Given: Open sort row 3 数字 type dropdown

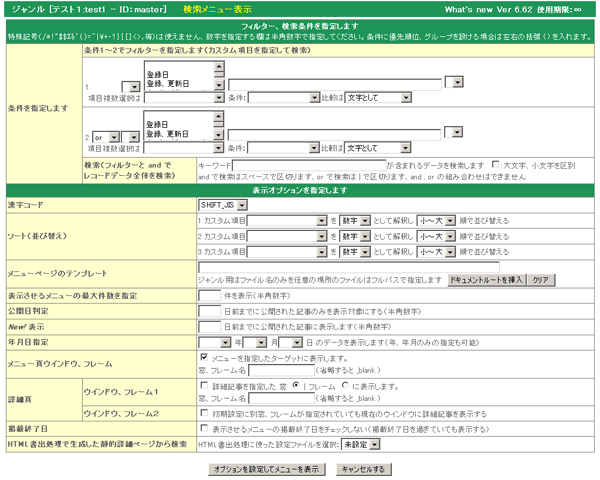Looking at the screenshot, I should point(355,252).
